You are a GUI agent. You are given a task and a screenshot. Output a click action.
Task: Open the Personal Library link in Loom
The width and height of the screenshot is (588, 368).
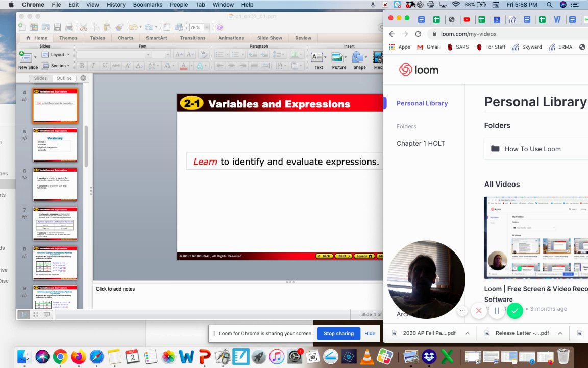tap(422, 103)
